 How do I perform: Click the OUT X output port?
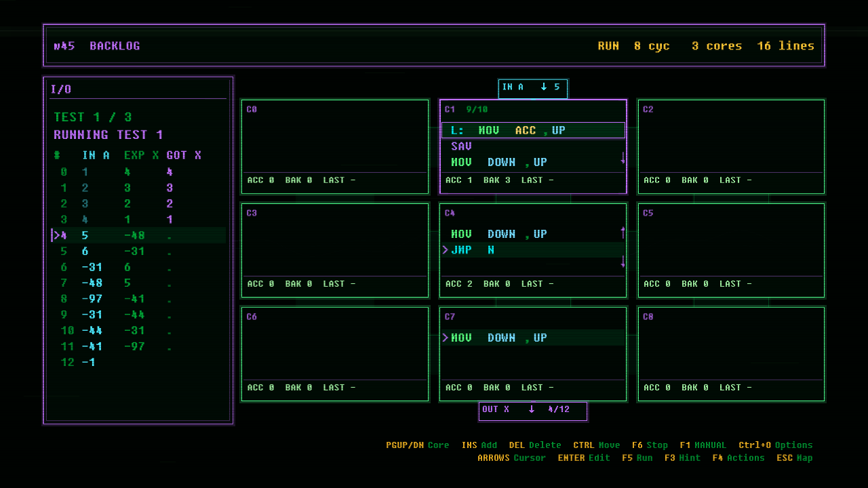coord(532,410)
